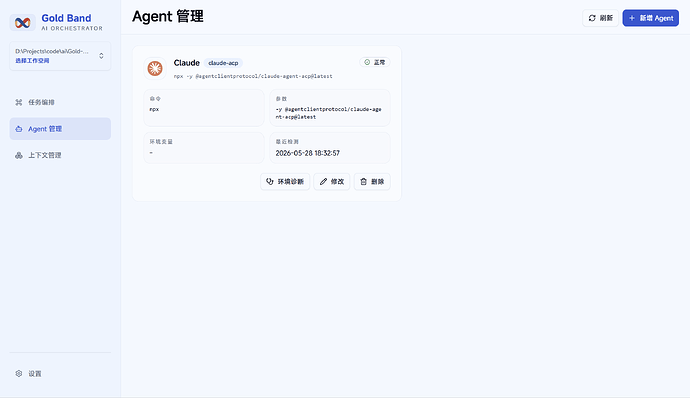The width and height of the screenshot is (690, 398).
Task: Click the 修改 edit button
Action: click(332, 181)
